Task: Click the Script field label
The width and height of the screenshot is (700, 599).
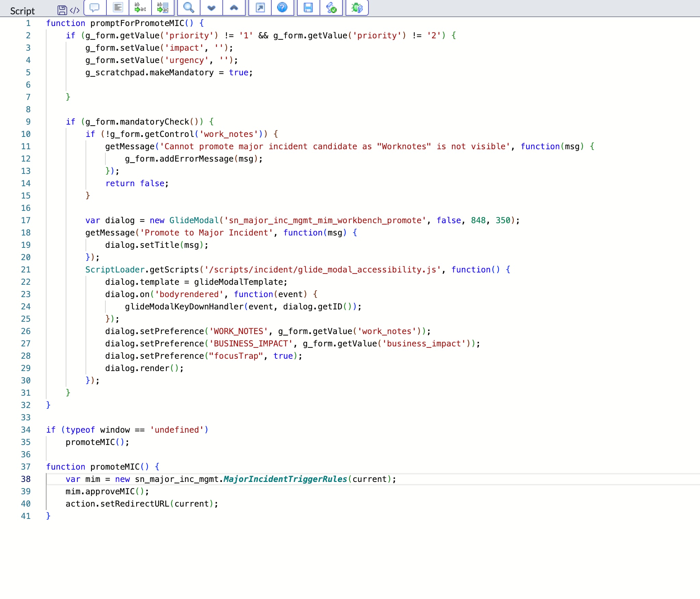Action: [22, 11]
